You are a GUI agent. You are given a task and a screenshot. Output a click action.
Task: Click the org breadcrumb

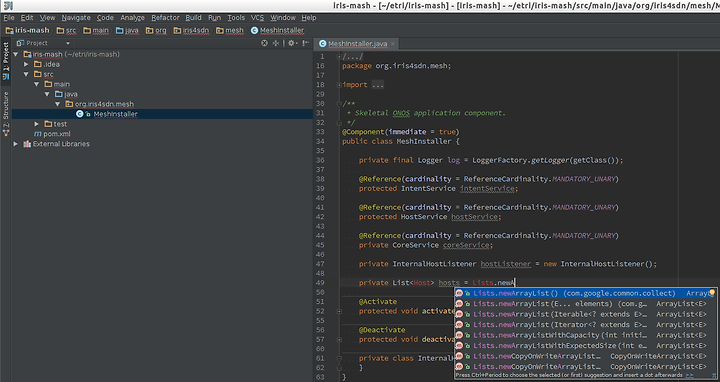pyautogui.click(x=156, y=30)
